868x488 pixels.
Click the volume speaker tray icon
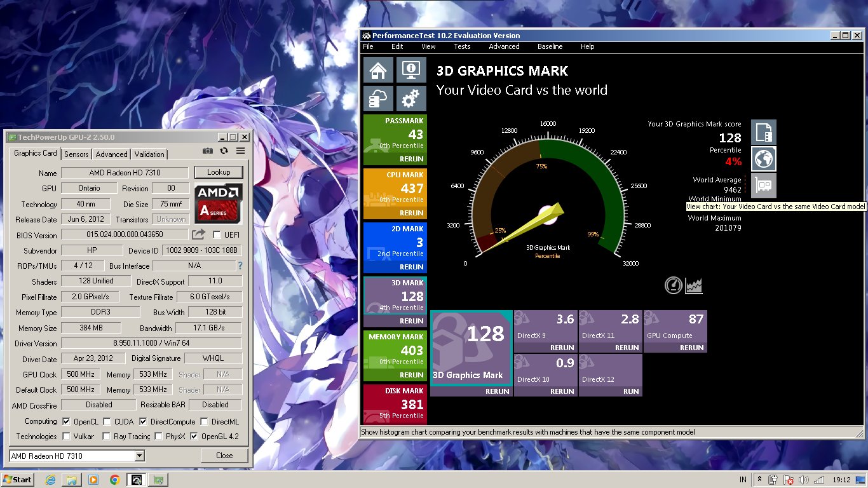(803, 480)
